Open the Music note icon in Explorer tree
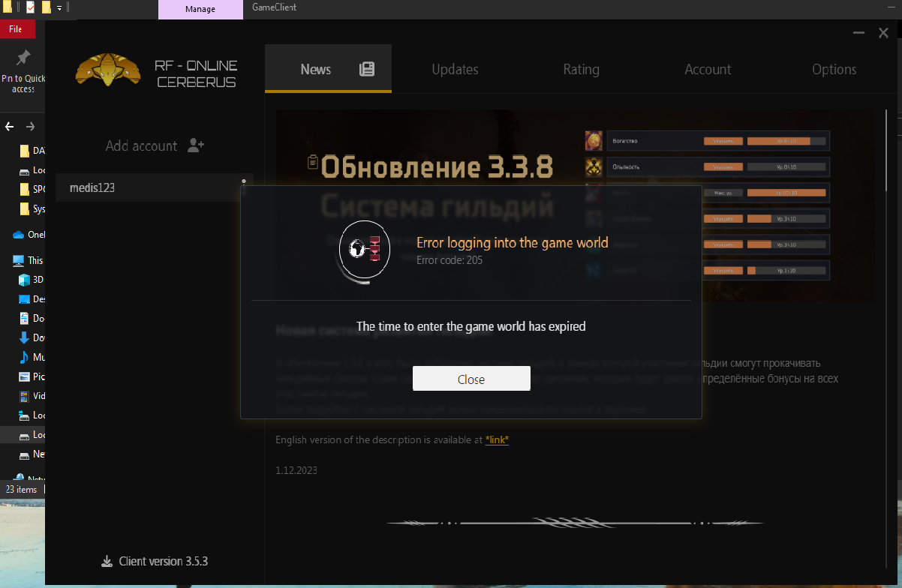 pyautogui.click(x=24, y=357)
